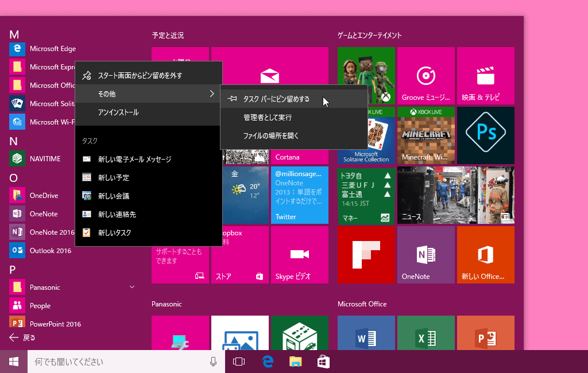Select スタート画面からピン留めを外す
The width and height of the screenshot is (588, 373).
click(149, 75)
